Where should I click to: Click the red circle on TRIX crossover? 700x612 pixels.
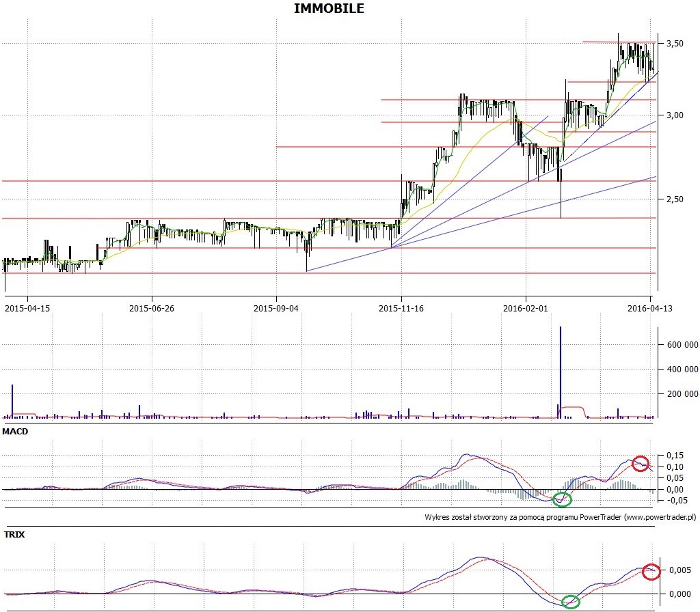(651, 572)
